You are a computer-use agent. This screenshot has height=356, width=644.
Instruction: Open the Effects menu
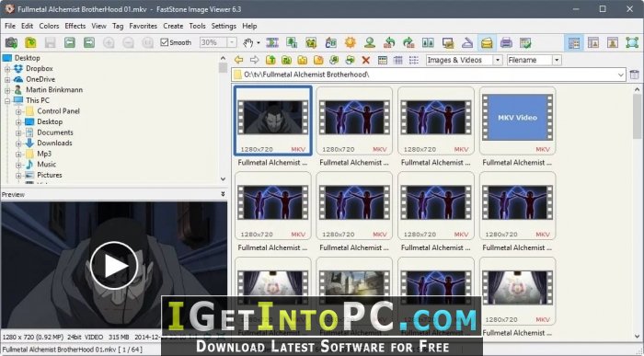[75, 26]
